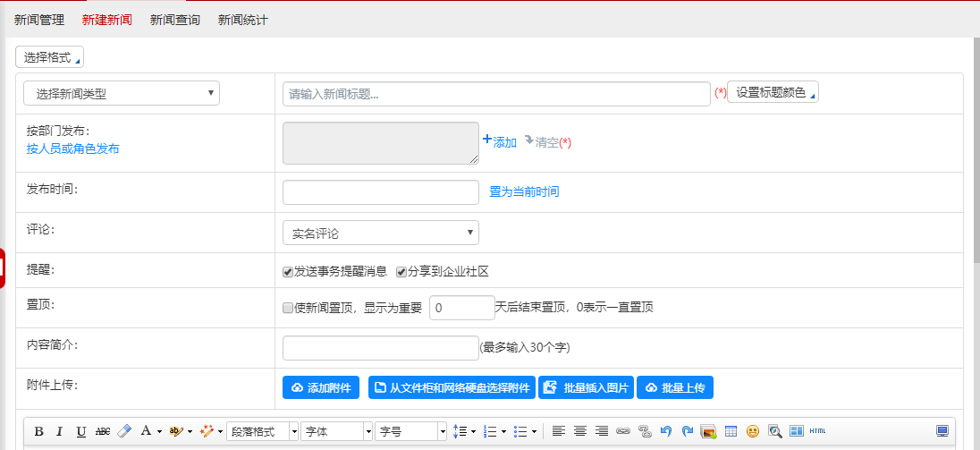Insert an emoticon using smiley icon

click(753, 431)
